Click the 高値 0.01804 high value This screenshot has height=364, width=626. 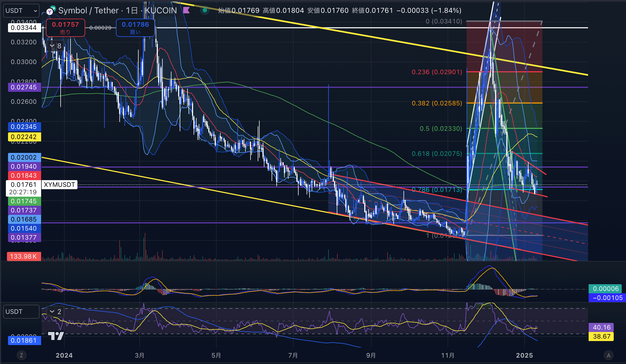pos(283,10)
